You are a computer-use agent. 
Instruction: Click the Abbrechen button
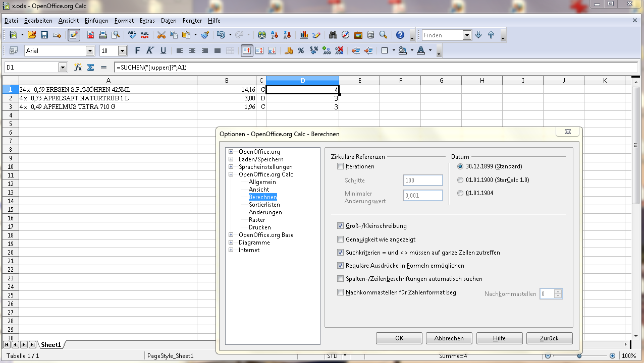tap(449, 338)
